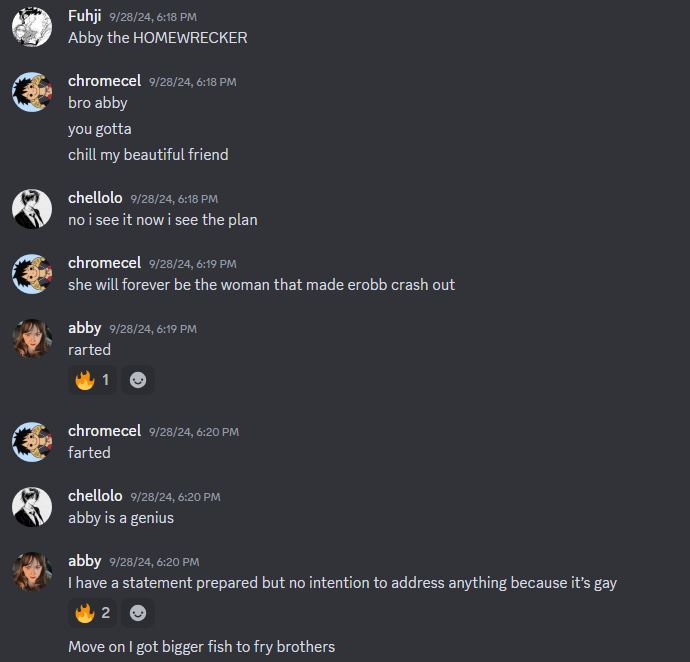Click chellolo's avatar next to 'abby is a genius'
The width and height of the screenshot is (690, 662).
pos(32,507)
